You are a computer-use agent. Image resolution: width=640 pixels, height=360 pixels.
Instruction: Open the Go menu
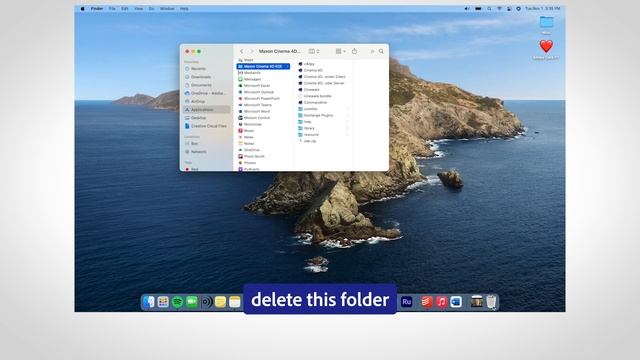(151, 9)
